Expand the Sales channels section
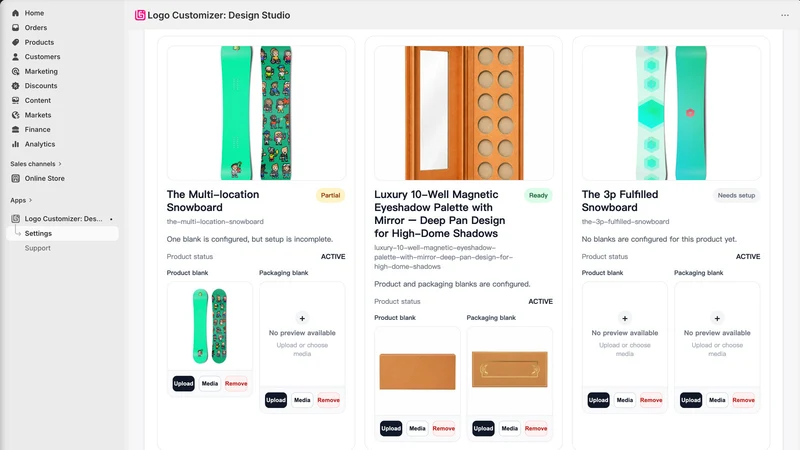The height and width of the screenshot is (450, 800). click(36, 164)
